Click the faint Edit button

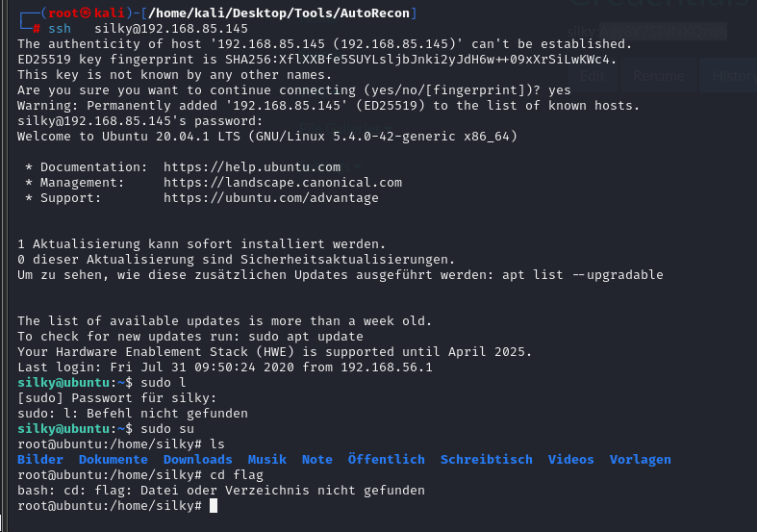(x=592, y=76)
